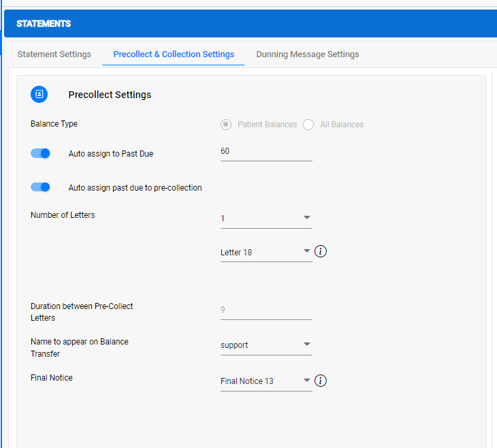Click the Final Notice label

click(x=52, y=378)
